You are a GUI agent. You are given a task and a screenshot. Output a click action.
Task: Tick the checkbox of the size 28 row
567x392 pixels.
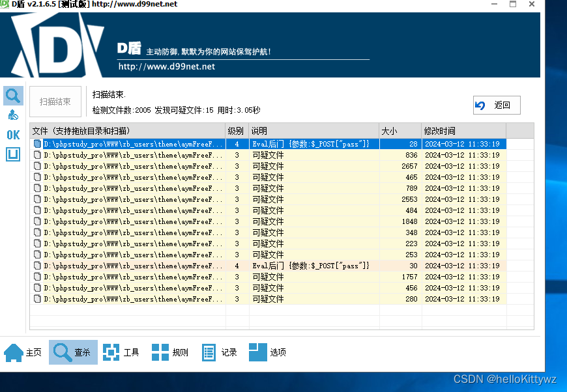tap(37, 144)
